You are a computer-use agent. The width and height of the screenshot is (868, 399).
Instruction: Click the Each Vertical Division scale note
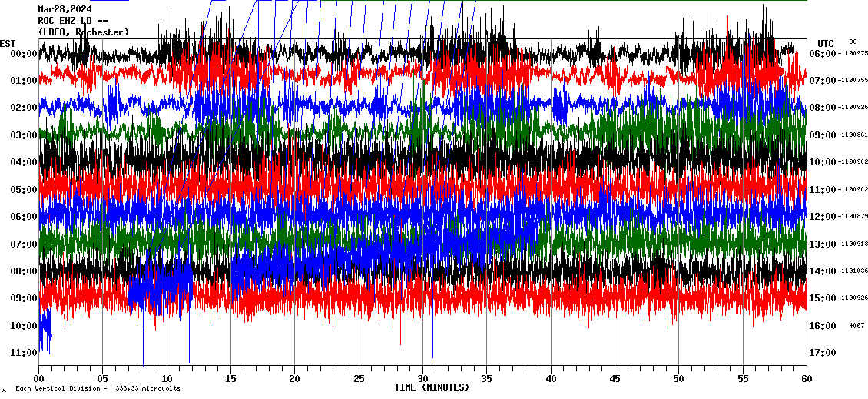tap(98, 389)
